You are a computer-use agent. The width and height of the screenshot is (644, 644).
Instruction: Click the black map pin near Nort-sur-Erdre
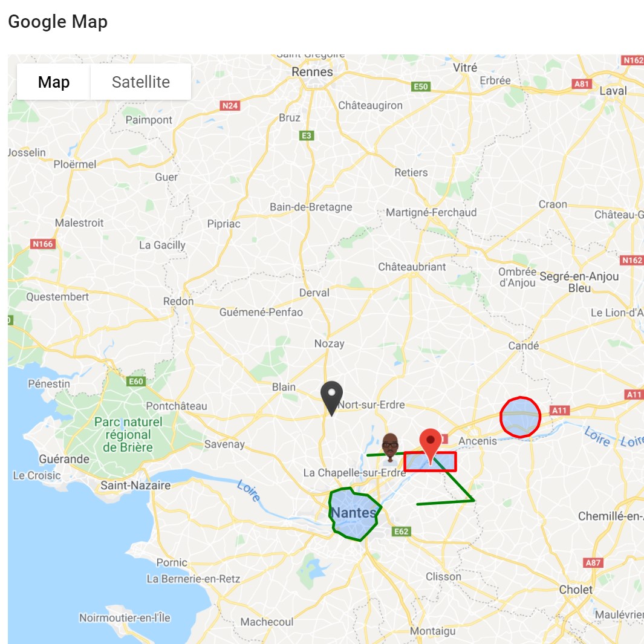click(x=331, y=398)
